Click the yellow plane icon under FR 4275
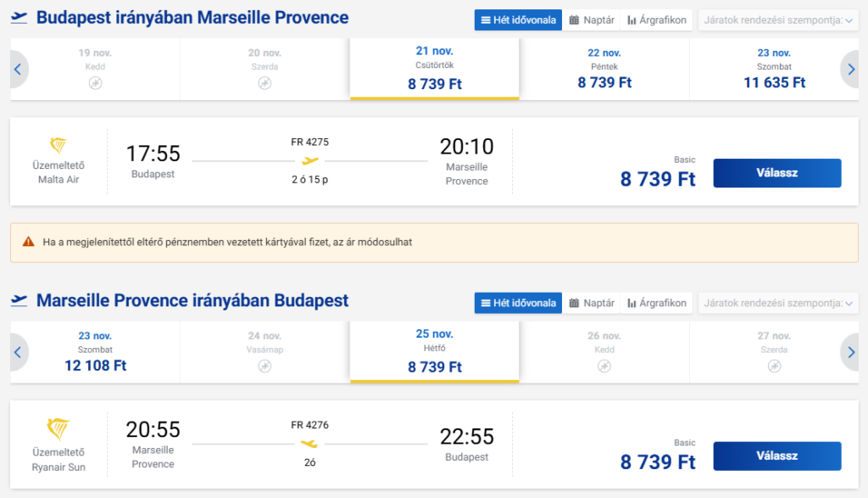 tap(310, 160)
